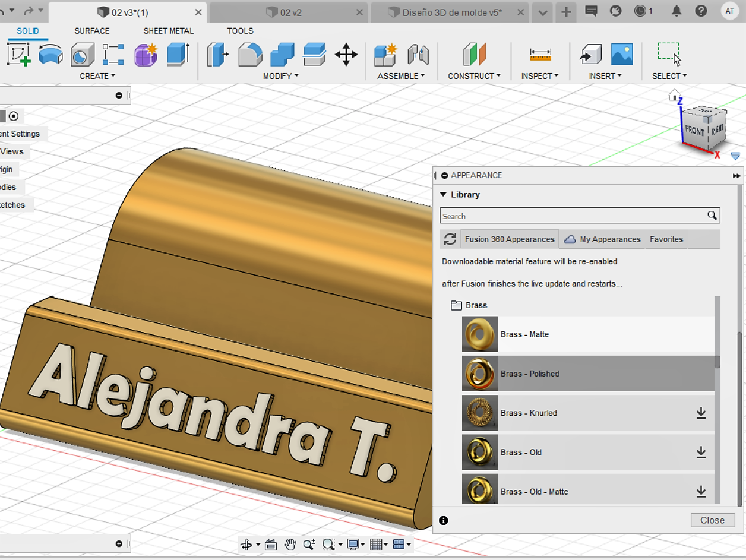Select the Move/Copy tool

pyautogui.click(x=346, y=55)
